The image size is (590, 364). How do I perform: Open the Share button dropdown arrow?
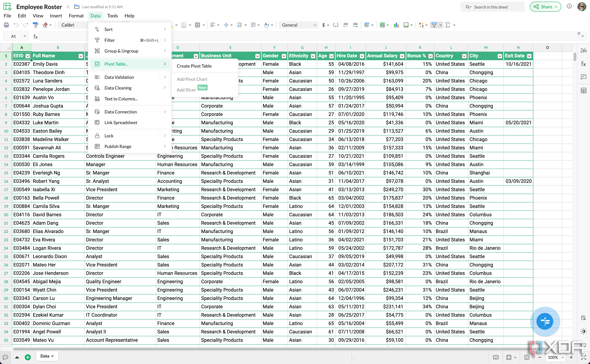point(556,7)
